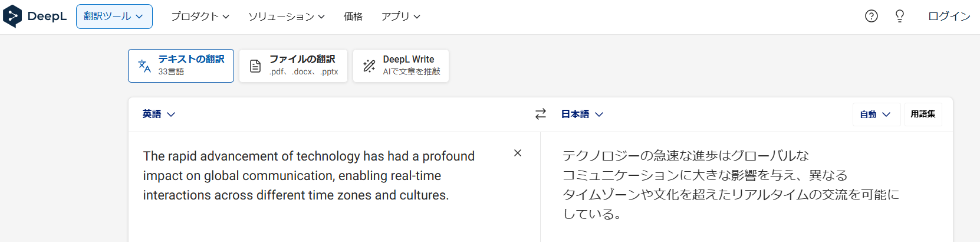Open the 用語集 glossary button
The height and width of the screenshot is (242, 980).
(923, 115)
